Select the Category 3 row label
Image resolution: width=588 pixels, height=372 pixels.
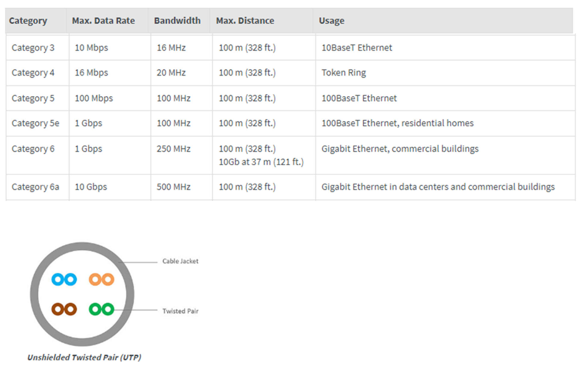33,48
